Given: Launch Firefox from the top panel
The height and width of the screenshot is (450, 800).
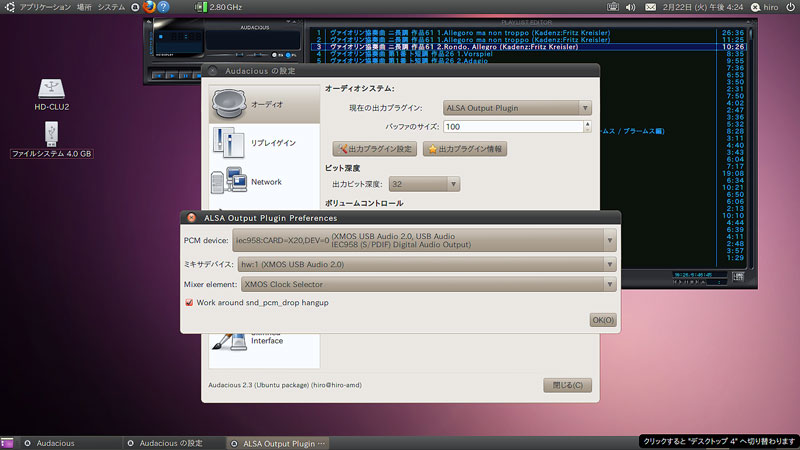Looking at the screenshot, I should (149, 7).
